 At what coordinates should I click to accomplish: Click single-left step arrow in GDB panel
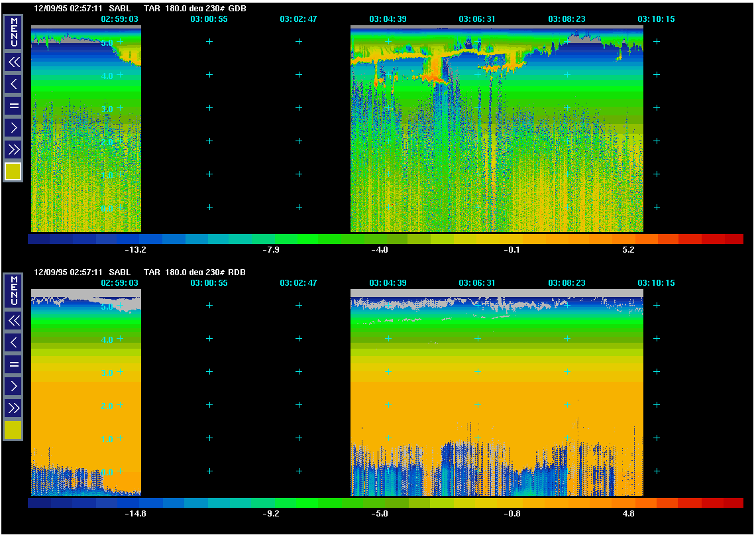coord(13,84)
